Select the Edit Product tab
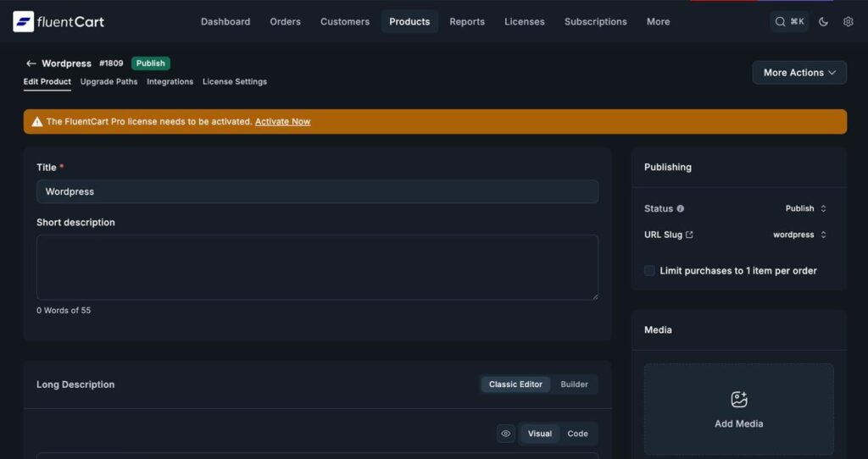Viewport: 868px width, 459px height. pos(47,82)
